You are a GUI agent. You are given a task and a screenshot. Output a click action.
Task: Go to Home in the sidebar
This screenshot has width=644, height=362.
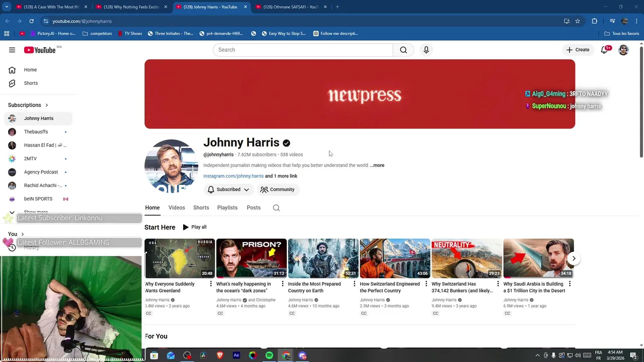[38, 70]
